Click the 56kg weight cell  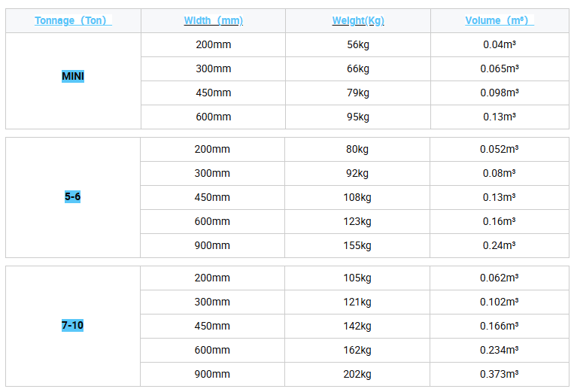pyautogui.click(x=358, y=45)
